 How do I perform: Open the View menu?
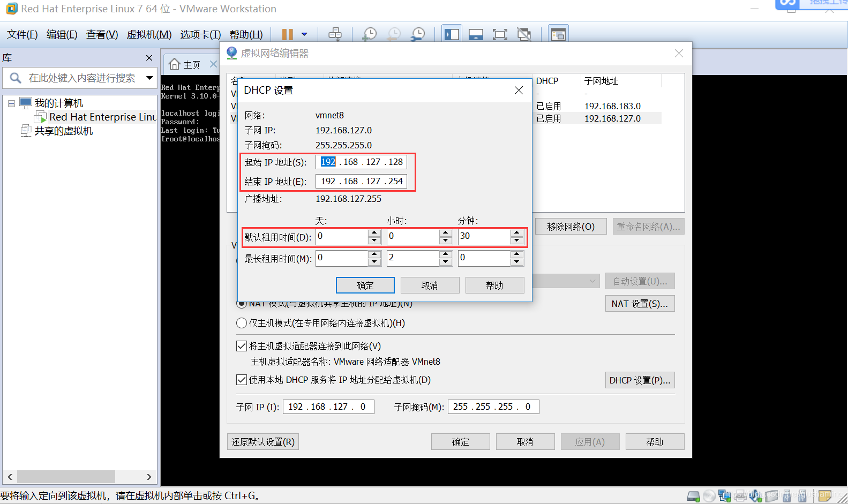[102, 35]
